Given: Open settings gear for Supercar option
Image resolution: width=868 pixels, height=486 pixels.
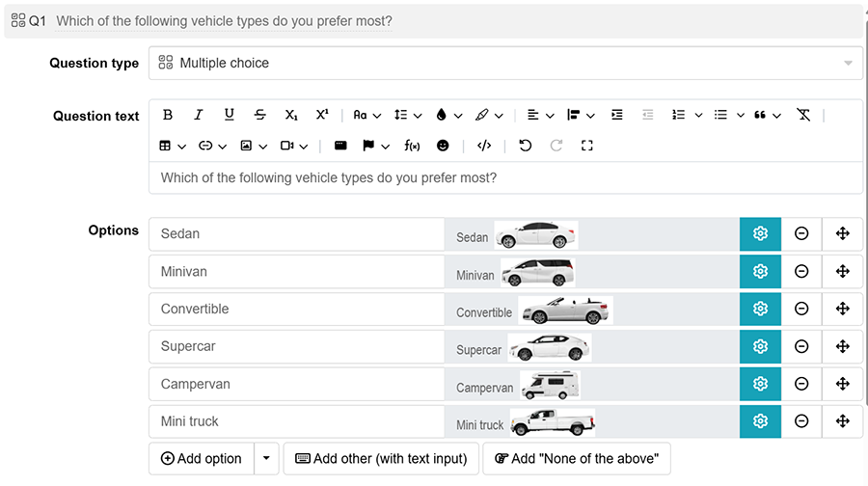Looking at the screenshot, I should click(x=760, y=346).
